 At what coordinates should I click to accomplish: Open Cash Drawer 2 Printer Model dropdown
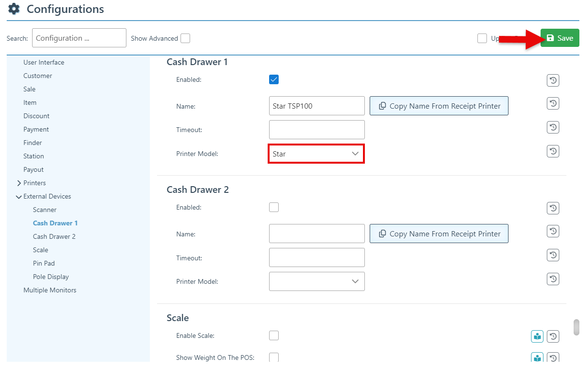pos(317,281)
